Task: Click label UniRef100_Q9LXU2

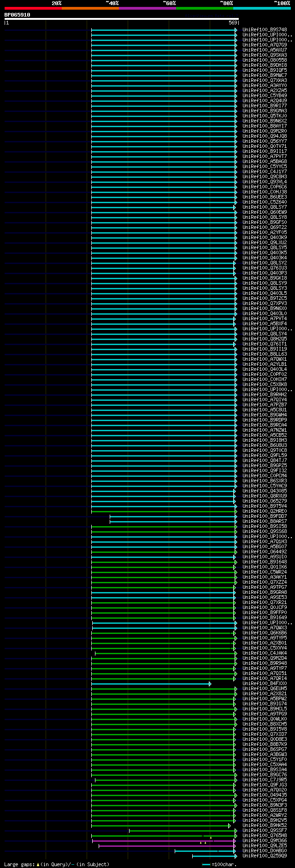Action: coord(265,243)
